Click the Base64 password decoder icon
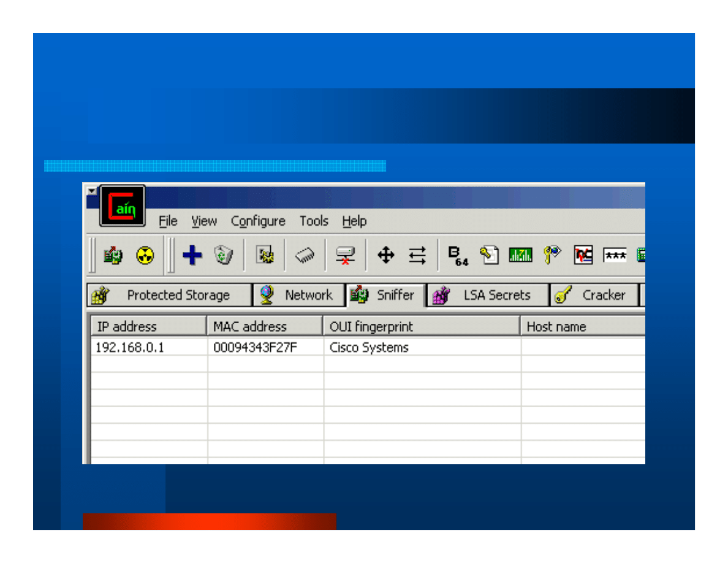 (457, 255)
